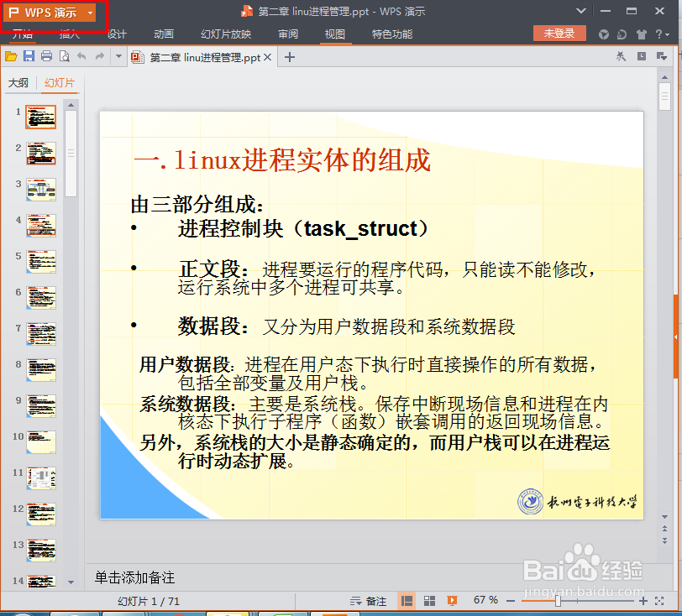
Task: Select slide 11 thumbnail
Action: tap(41, 478)
